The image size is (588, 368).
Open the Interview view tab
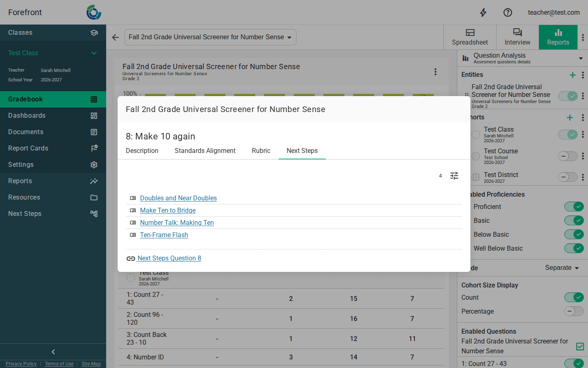[x=517, y=37]
